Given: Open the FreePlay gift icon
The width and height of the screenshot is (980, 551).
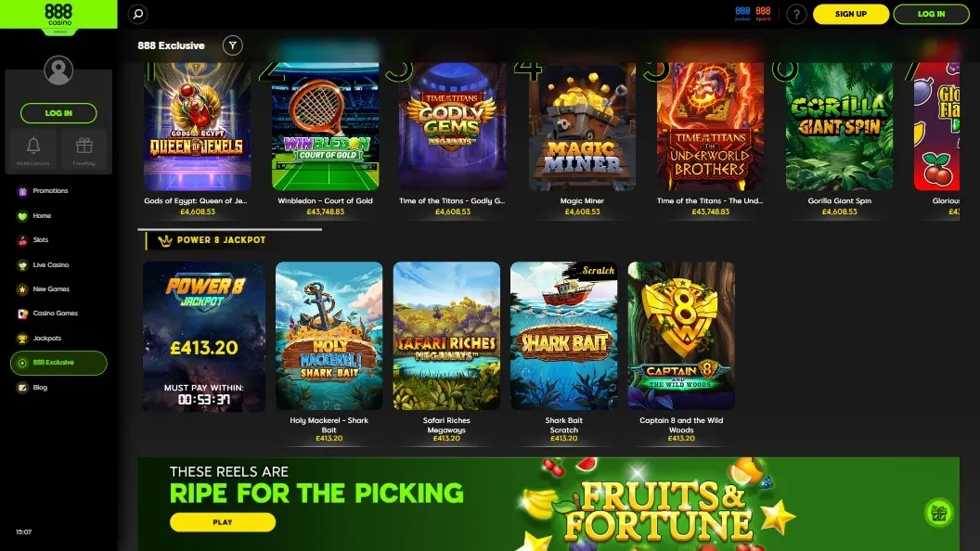Looking at the screenshot, I should tap(84, 150).
